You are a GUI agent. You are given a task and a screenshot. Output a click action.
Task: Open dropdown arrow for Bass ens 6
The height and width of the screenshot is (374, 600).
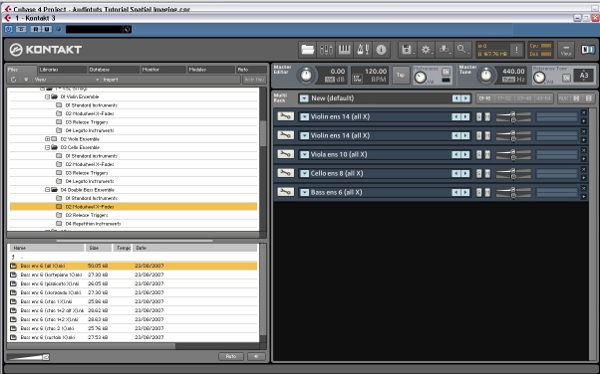pyautogui.click(x=304, y=192)
